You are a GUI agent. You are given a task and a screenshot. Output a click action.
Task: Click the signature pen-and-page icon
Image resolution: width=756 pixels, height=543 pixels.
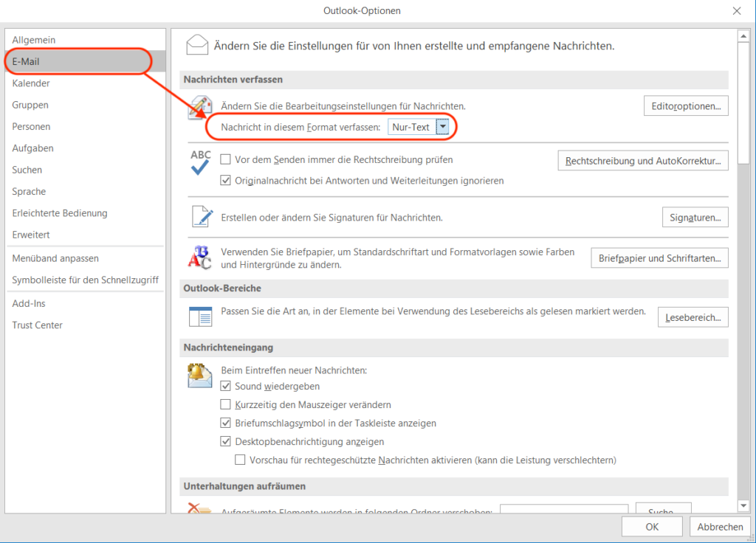coord(202,216)
